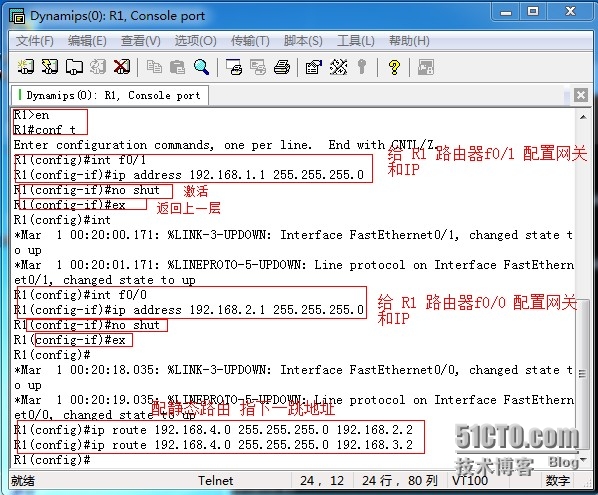Close the session tab with the gray X
This screenshot has height=495, width=598.
[x=580, y=95]
